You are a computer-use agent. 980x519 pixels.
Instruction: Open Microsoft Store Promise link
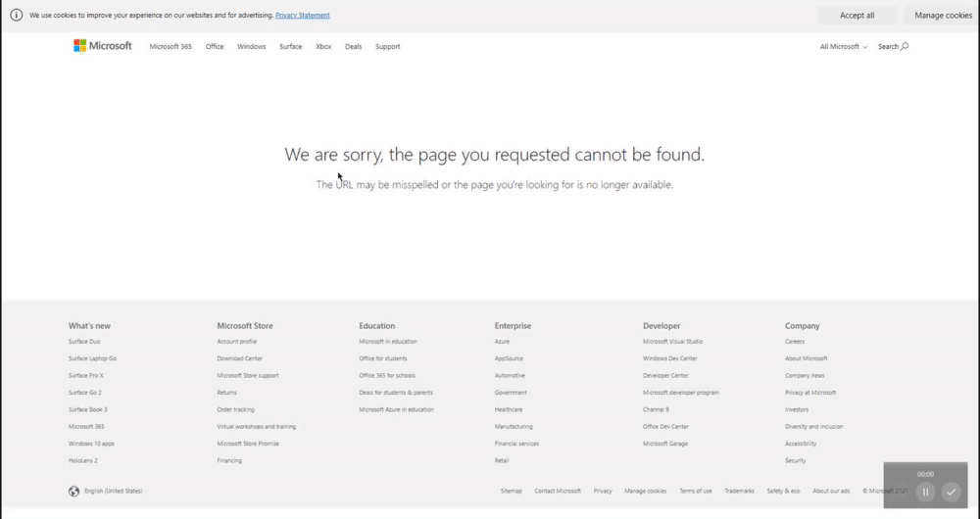248,444
